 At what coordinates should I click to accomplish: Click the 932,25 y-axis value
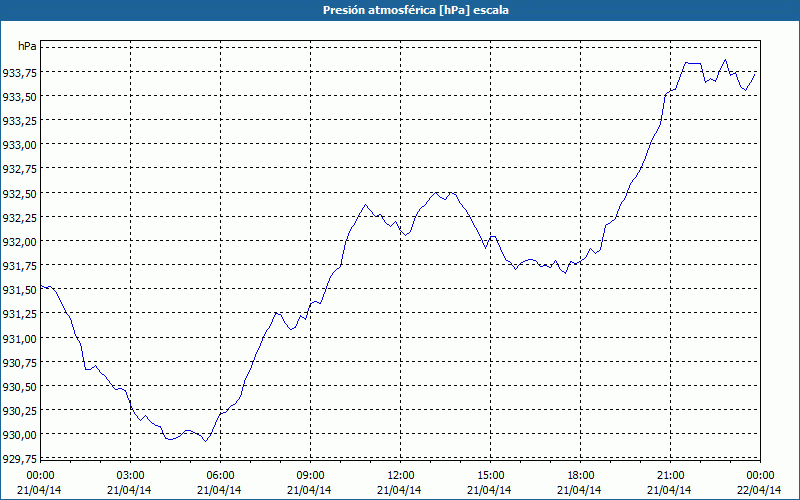click(x=19, y=218)
